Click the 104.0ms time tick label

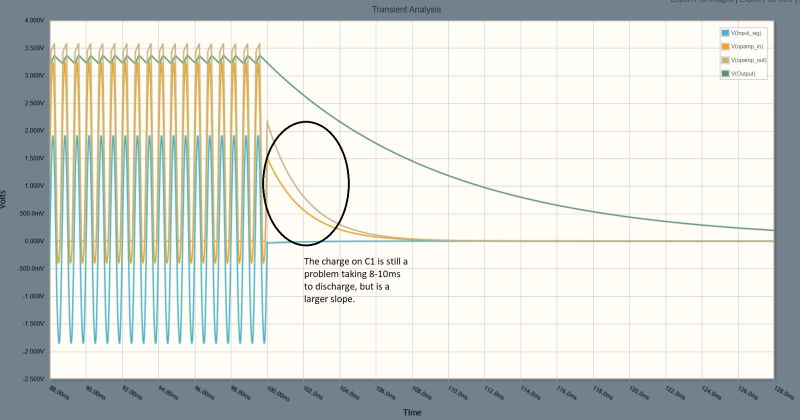349,392
